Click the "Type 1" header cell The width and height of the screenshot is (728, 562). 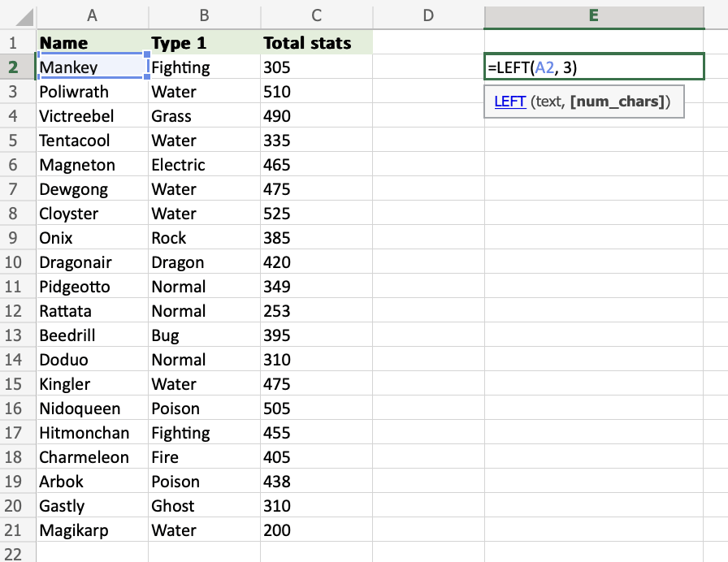(x=204, y=43)
